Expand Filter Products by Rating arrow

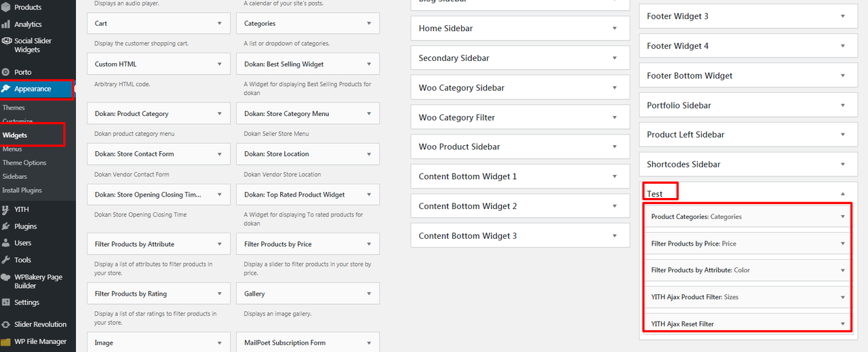220,294
